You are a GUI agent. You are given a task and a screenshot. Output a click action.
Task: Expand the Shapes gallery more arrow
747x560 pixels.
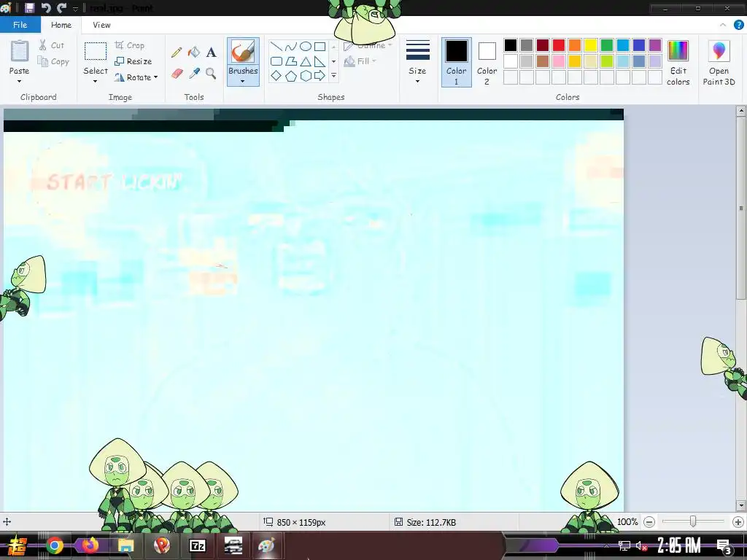pos(333,75)
